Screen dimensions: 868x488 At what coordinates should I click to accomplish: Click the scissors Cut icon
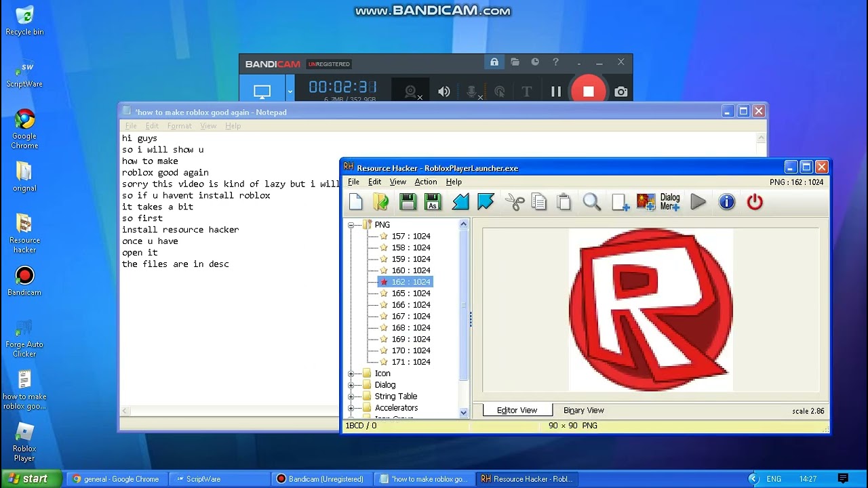click(515, 201)
